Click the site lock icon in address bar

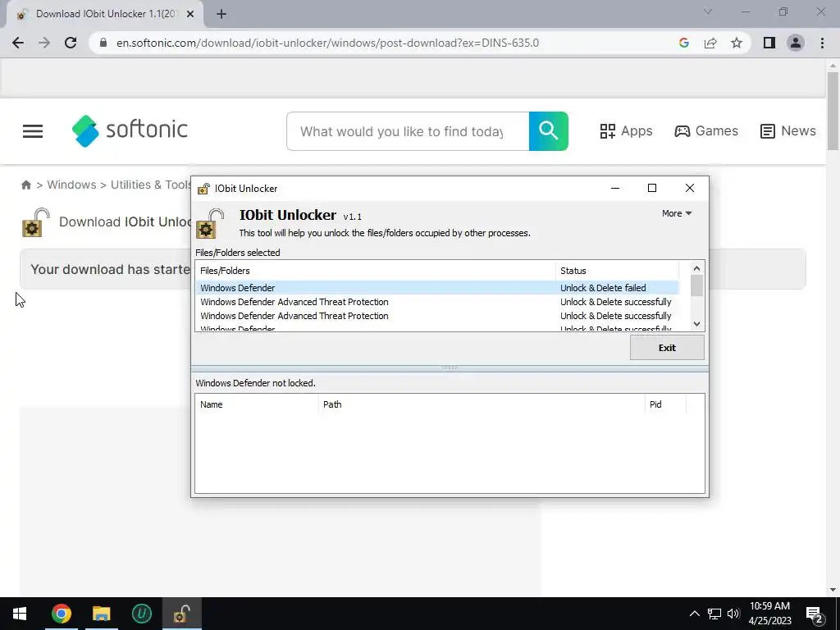pos(103,43)
